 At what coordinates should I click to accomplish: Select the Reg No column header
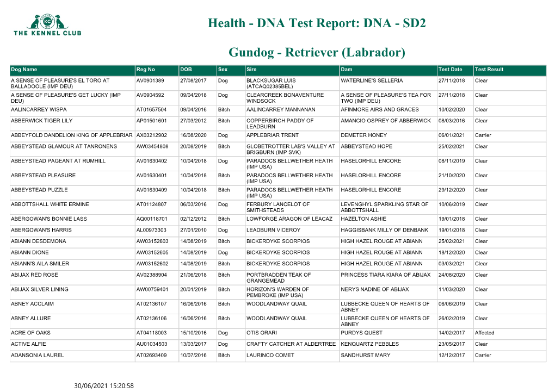146,70
